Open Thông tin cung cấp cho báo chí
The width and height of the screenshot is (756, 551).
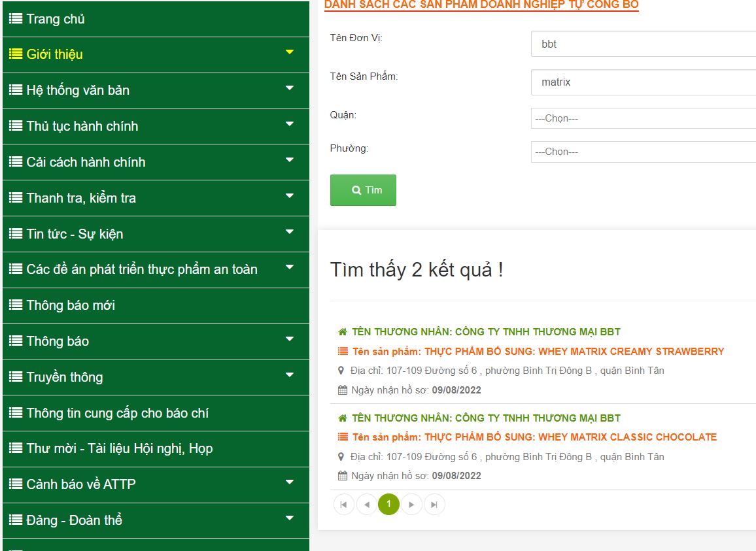156,413
